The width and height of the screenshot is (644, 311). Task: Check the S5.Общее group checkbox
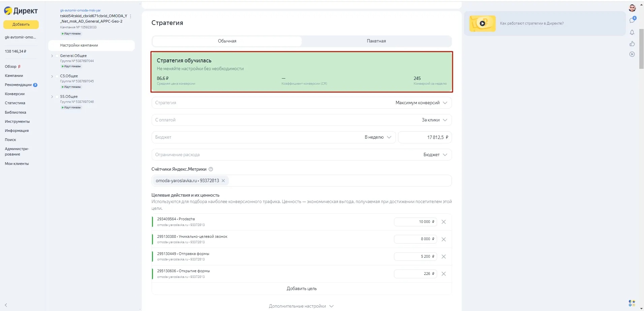point(57,97)
